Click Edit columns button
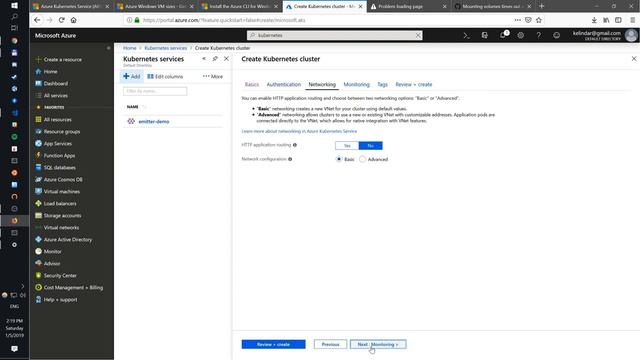The height and width of the screenshot is (360, 640). click(x=165, y=76)
